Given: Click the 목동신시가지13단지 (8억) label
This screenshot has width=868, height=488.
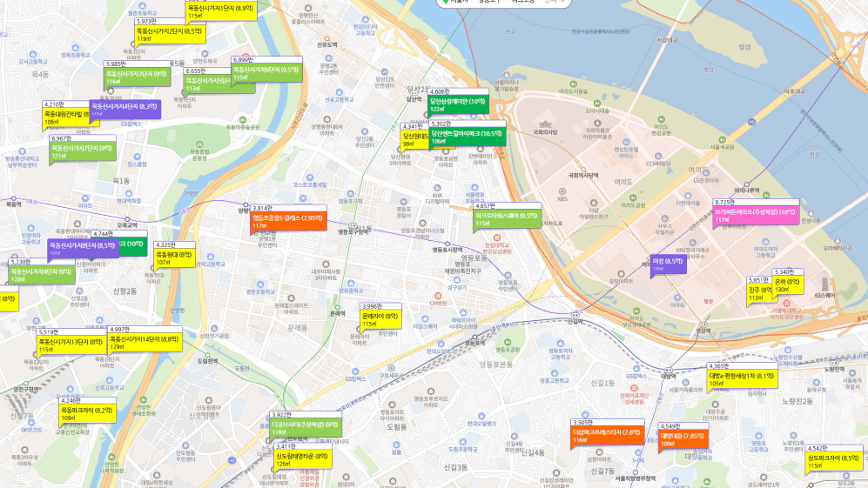Looking at the screenshot, I should tap(71, 344).
